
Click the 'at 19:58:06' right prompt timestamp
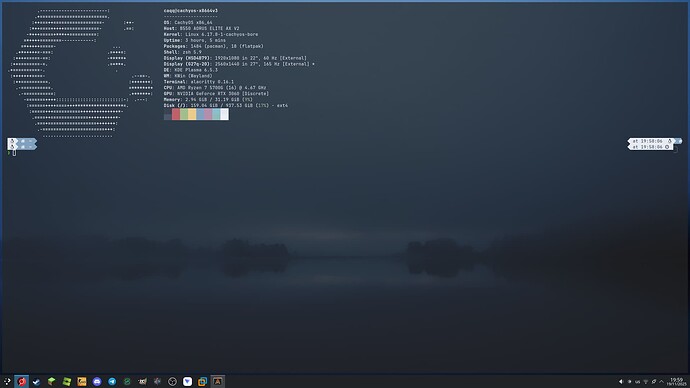647,141
